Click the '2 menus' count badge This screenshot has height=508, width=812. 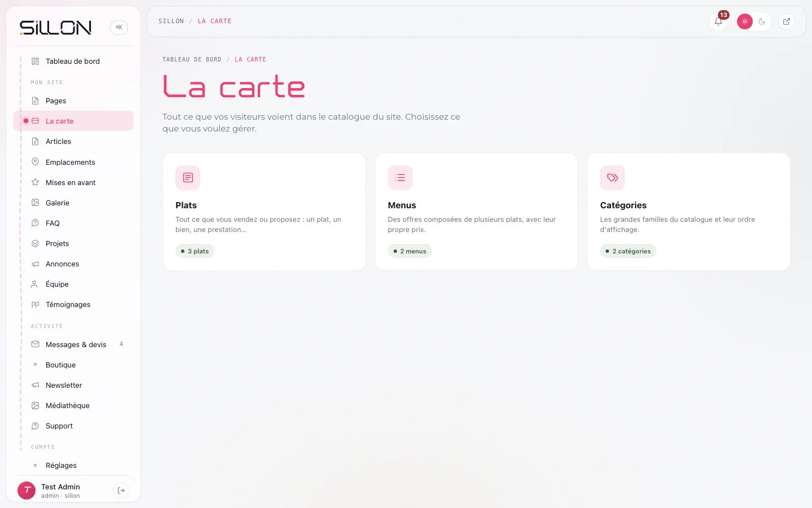[x=410, y=251]
